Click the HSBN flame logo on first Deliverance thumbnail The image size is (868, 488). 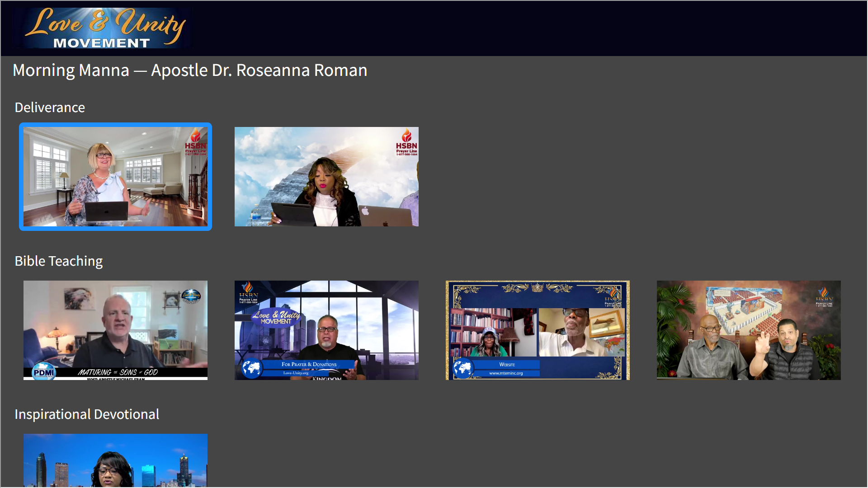195,141
